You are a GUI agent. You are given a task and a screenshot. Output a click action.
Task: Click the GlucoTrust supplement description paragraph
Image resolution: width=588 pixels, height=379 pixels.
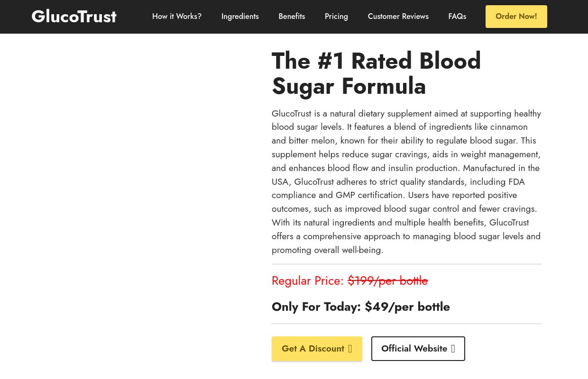pos(406,181)
